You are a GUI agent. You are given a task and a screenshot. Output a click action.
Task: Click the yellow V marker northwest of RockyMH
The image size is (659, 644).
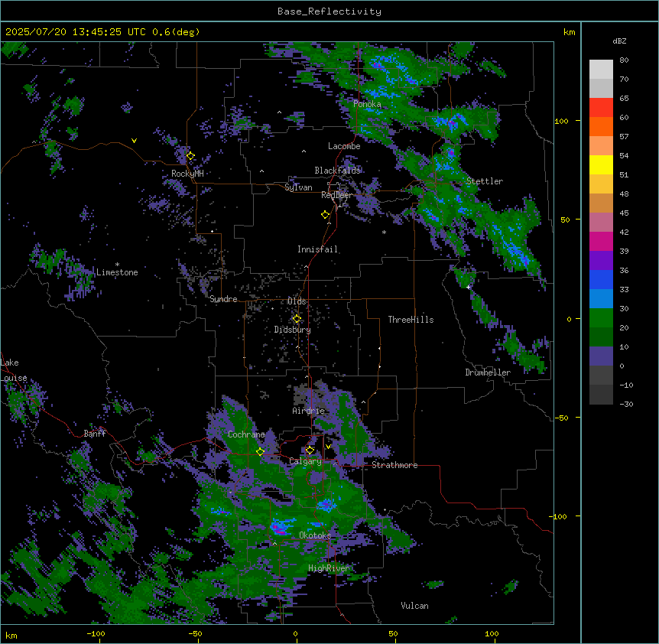pos(134,141)
